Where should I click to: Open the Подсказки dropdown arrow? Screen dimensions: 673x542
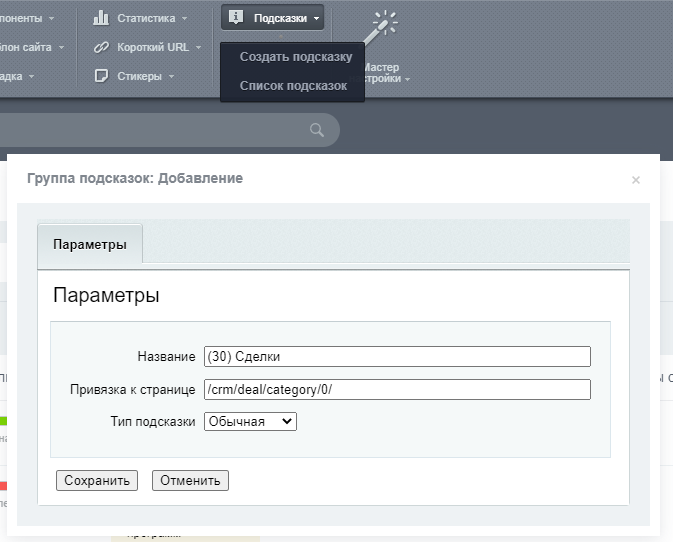point(316,18)
